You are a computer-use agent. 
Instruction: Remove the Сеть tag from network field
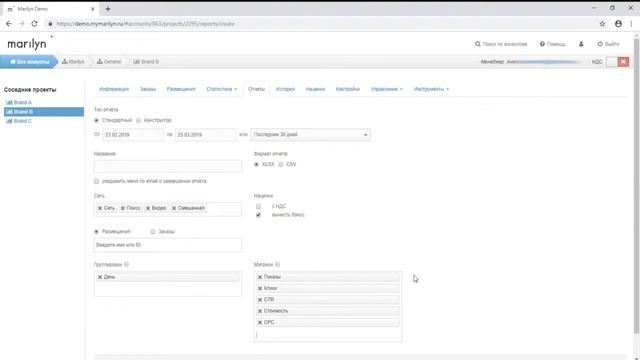pos(100,208)
